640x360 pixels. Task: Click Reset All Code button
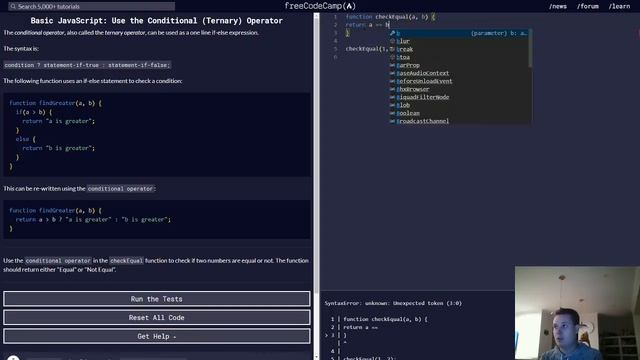coord(157,318)
